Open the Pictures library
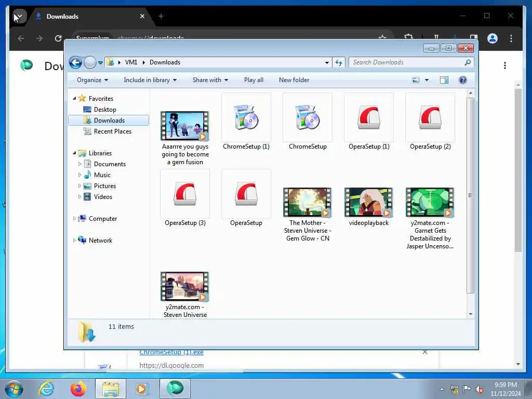532x399 pixels. pyautogui.click(x=104, y=186)
